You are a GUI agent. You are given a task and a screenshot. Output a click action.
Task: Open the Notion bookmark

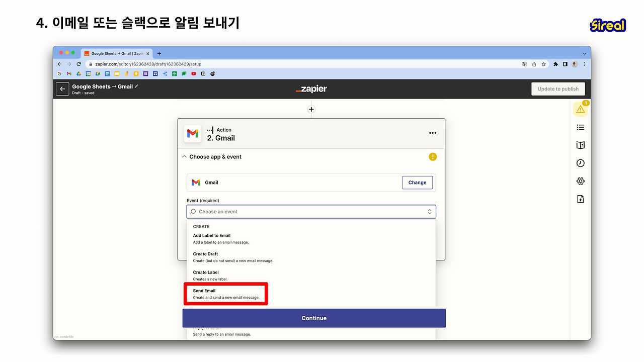point(203,74)
